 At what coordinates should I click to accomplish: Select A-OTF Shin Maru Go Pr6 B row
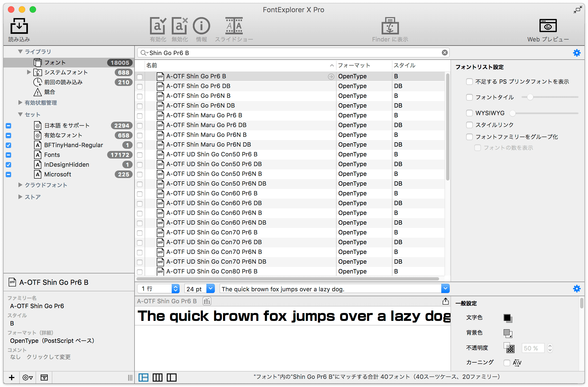[x=290, y=115]
